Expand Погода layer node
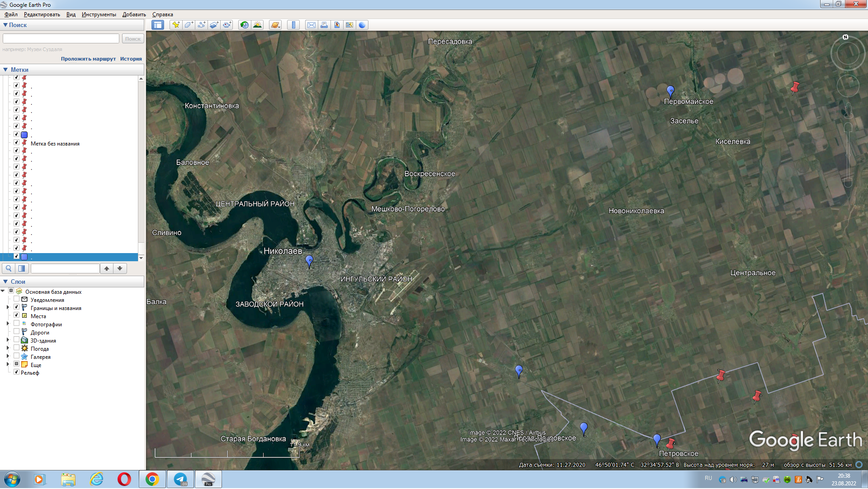The image size is (868, 489). pyautogui.click(x=8, y=348)
